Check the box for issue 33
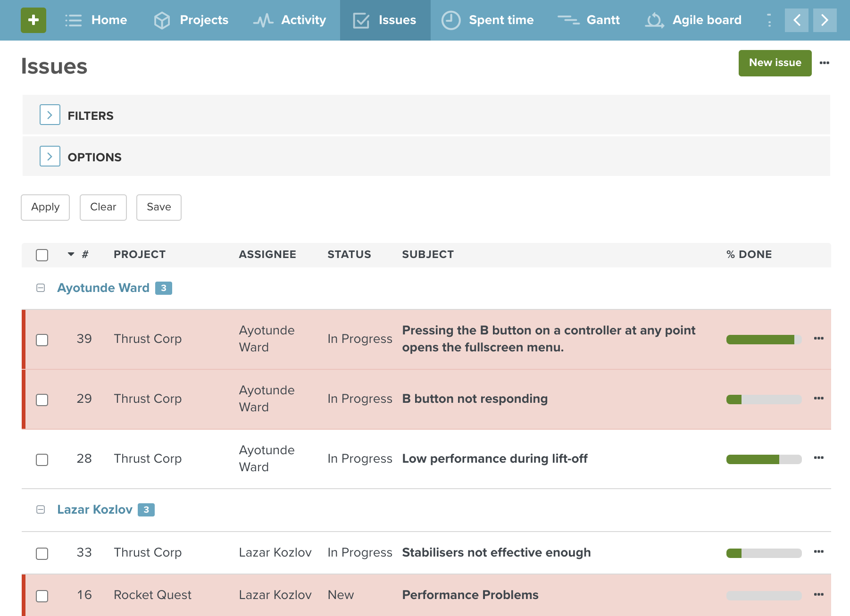The image size is (850, 616). tap(42, 554)
